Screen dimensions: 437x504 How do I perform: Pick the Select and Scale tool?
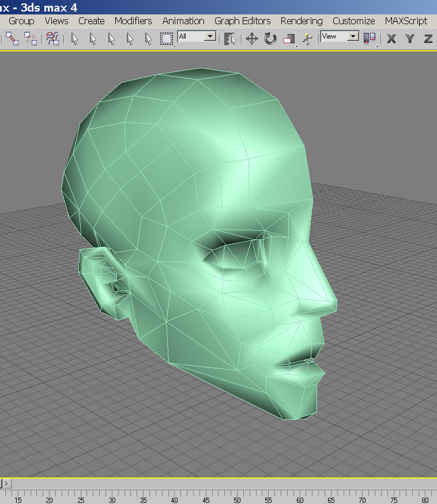(289, 39)
